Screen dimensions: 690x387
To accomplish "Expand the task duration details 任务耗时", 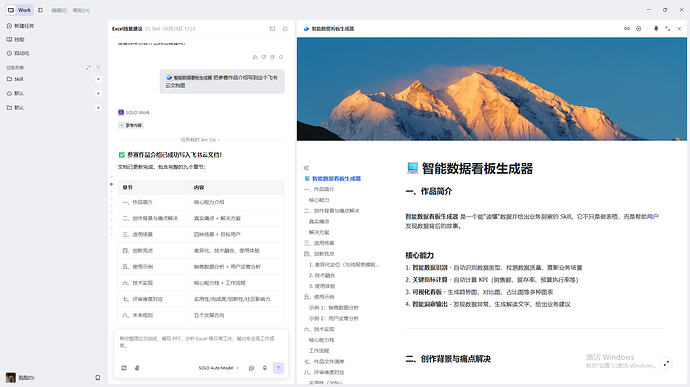I will coord(200,140).
